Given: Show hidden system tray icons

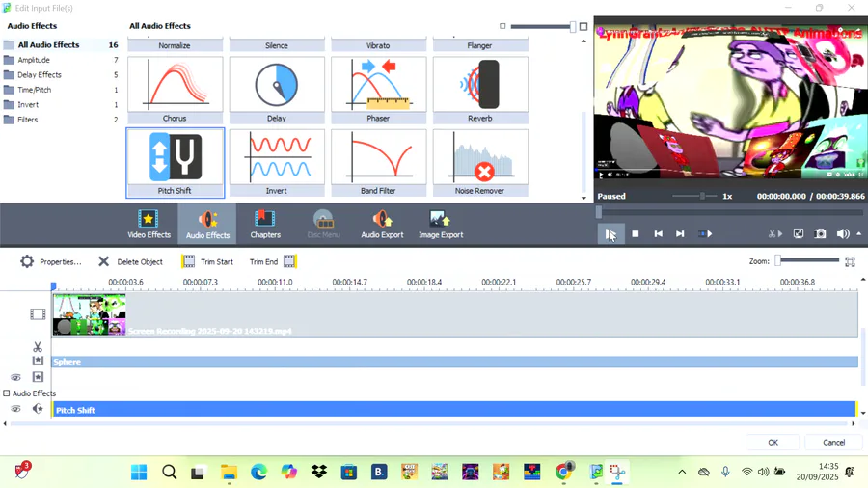Looking at the screenshot, I should coord(682,472).
